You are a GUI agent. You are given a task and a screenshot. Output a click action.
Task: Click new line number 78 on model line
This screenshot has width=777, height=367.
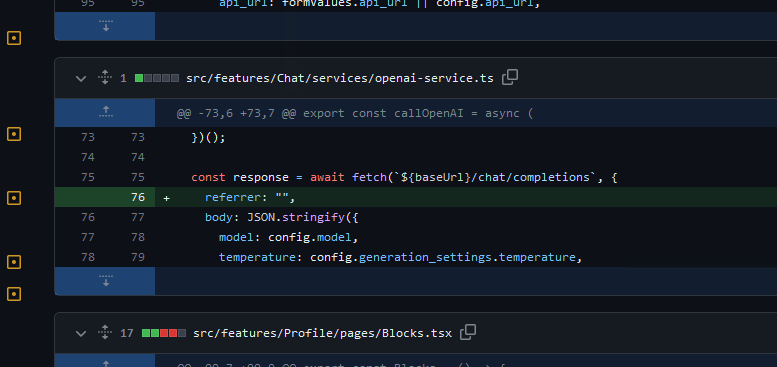[138, 237]
